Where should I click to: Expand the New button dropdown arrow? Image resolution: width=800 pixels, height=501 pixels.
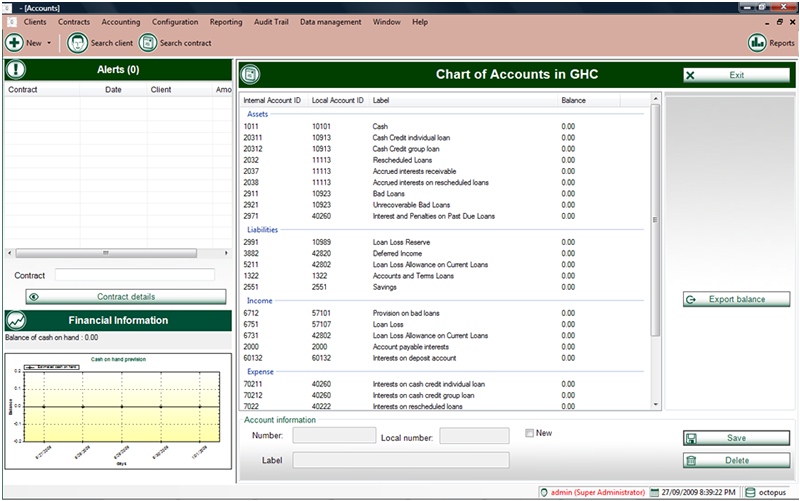tap(50, 44)
